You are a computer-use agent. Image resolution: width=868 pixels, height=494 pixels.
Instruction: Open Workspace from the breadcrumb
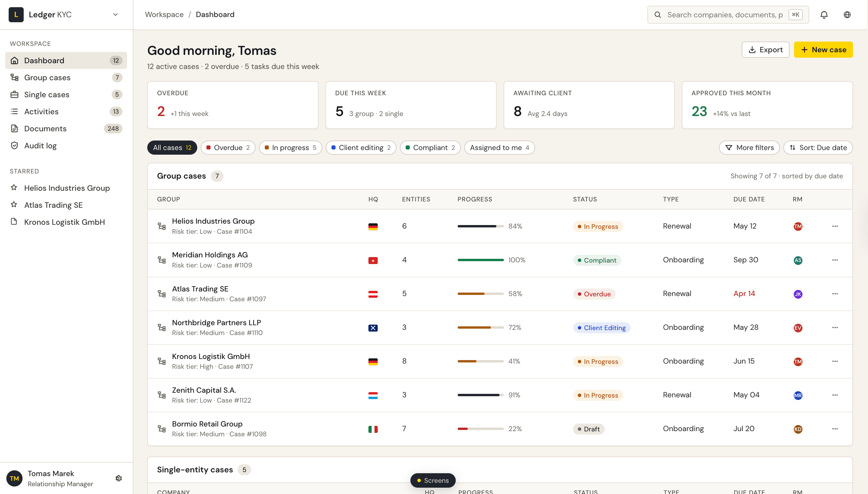pos(164,14)
